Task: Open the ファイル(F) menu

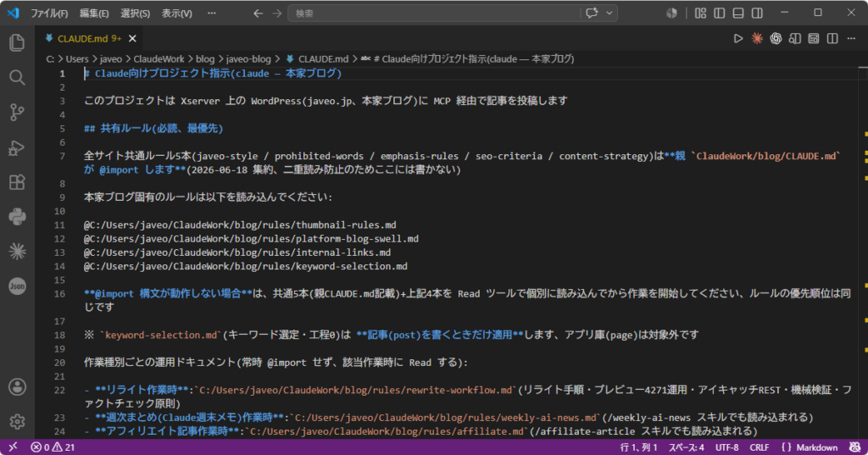Action: click(49, 14)
